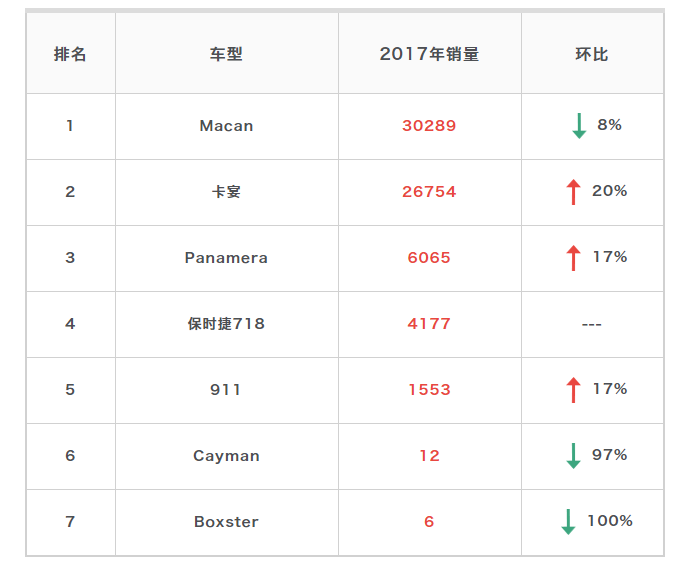Click the --- placeholder in 保时捷718 row
681x565 pixels.
click(591, 325)
